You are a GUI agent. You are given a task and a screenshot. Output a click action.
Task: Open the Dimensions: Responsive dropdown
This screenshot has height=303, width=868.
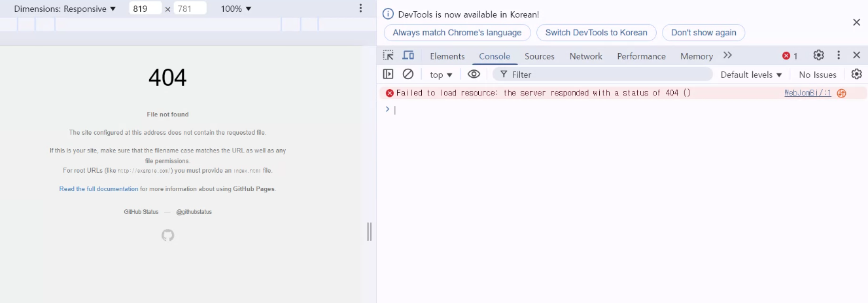pos(65,9)
